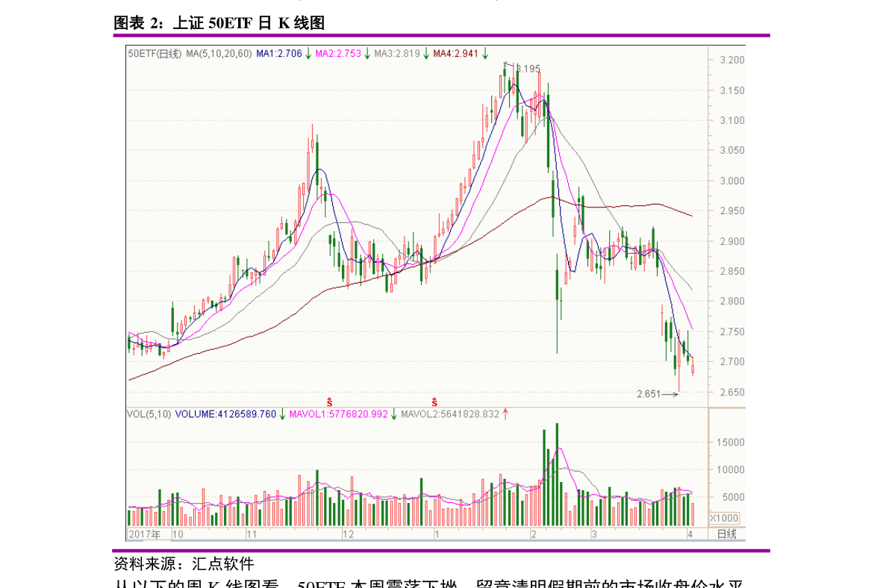The width and height of the screenshot is (889, 588).
Task: Click the 50ETF(日线) chart title
Action: click(x=155, y=53)
